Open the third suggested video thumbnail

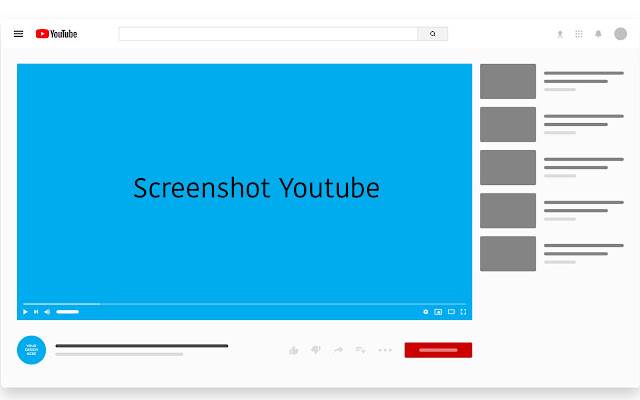[x=508, y=167]
